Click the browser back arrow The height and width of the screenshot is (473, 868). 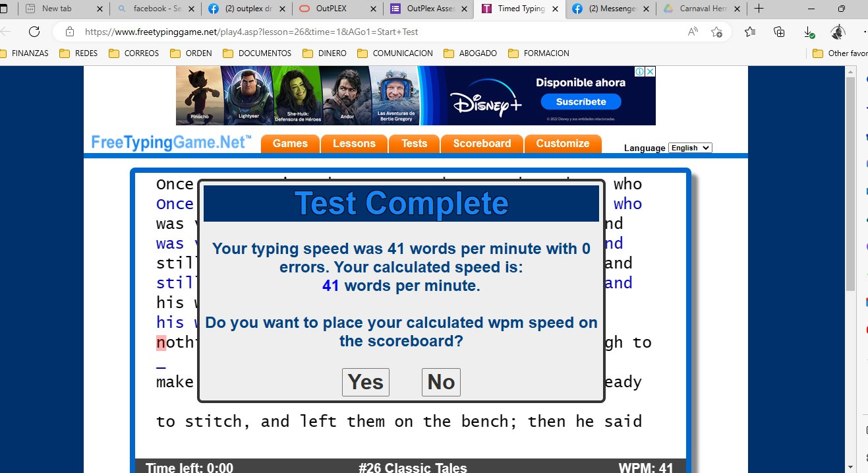(5, 32)
